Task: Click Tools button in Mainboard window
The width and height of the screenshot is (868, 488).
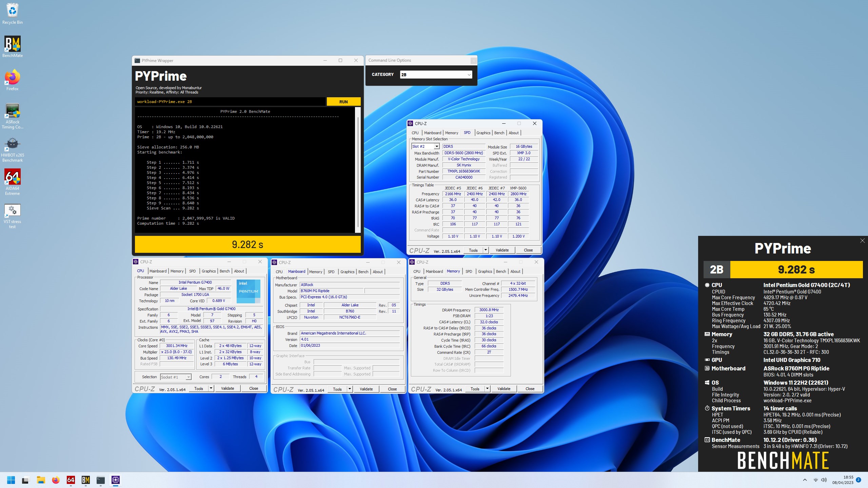Action: point(337,389)
